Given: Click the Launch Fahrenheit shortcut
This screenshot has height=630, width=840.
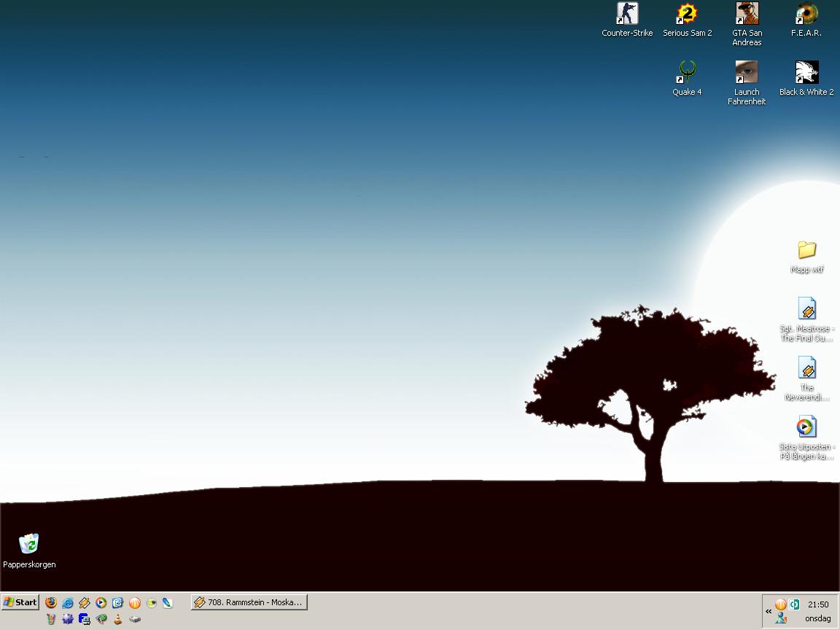Looking at the screenshot, I should click(x=747, y=83).
